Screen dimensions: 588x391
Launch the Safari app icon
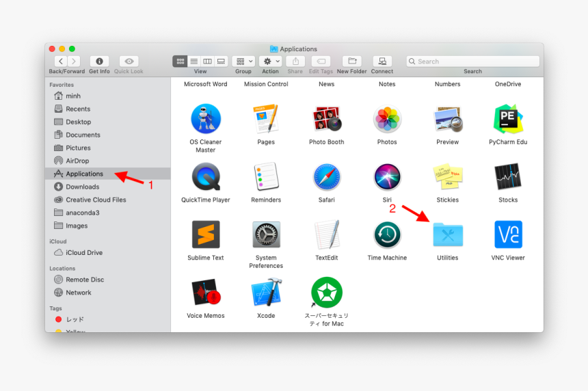click(x=326, y=177)
